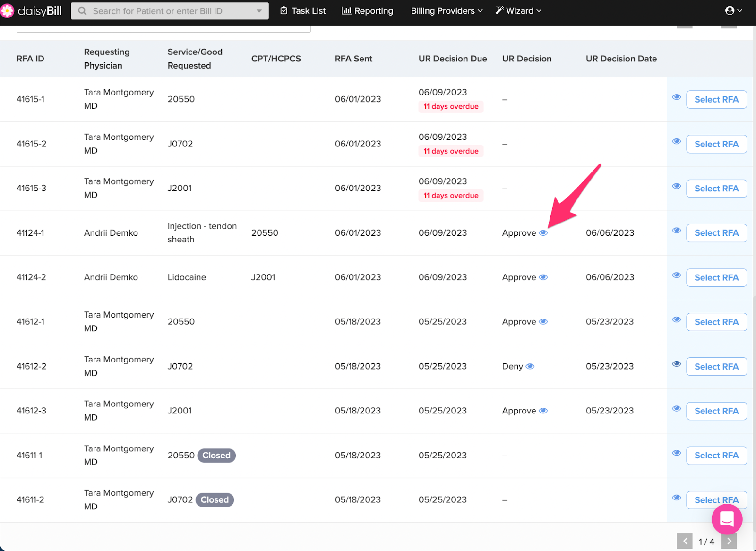Image resolution: width=756 pixels, height=551 pixels.
Task: Click the row eye icon for RFA 41615-1
Action: click(677, 97)
